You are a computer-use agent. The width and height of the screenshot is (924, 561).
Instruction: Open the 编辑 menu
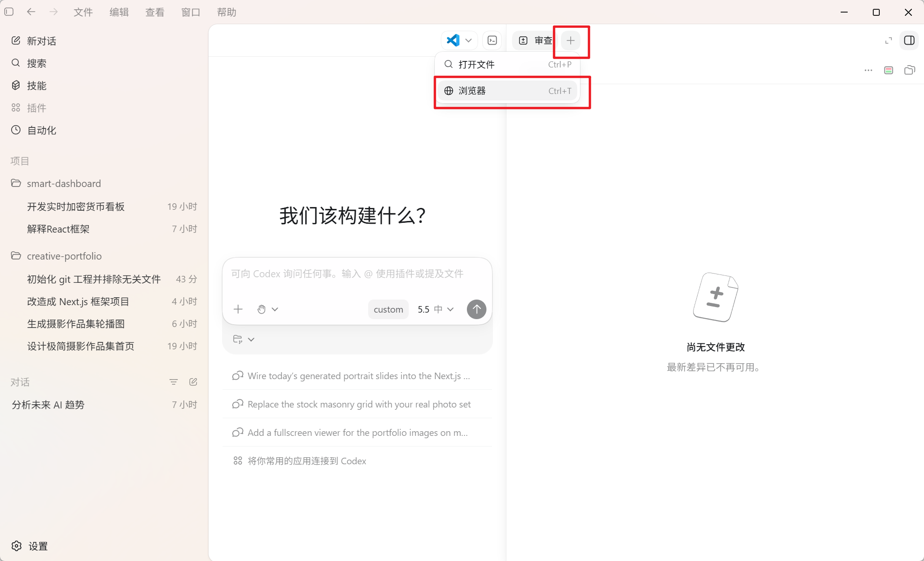pyautogui.click(x=119, y=12)
